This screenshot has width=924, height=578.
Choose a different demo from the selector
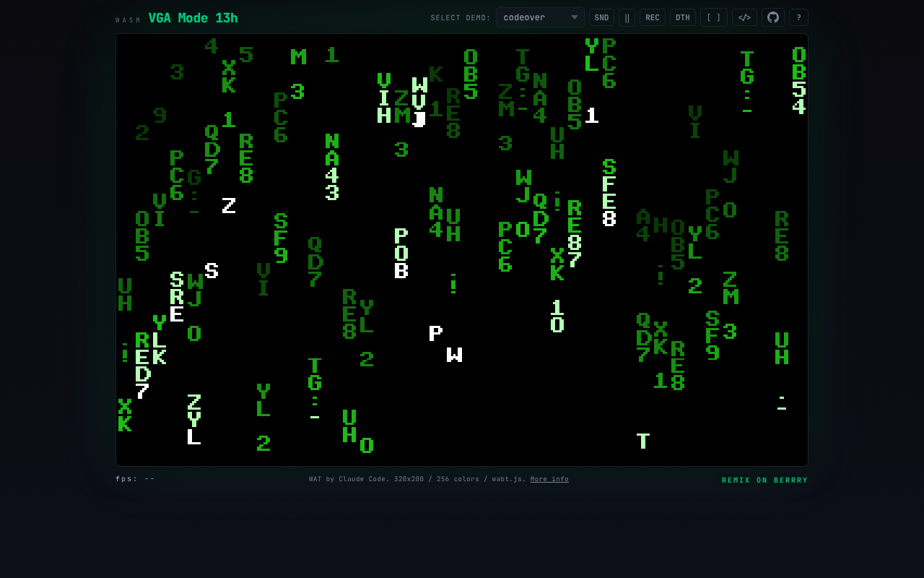539,17
